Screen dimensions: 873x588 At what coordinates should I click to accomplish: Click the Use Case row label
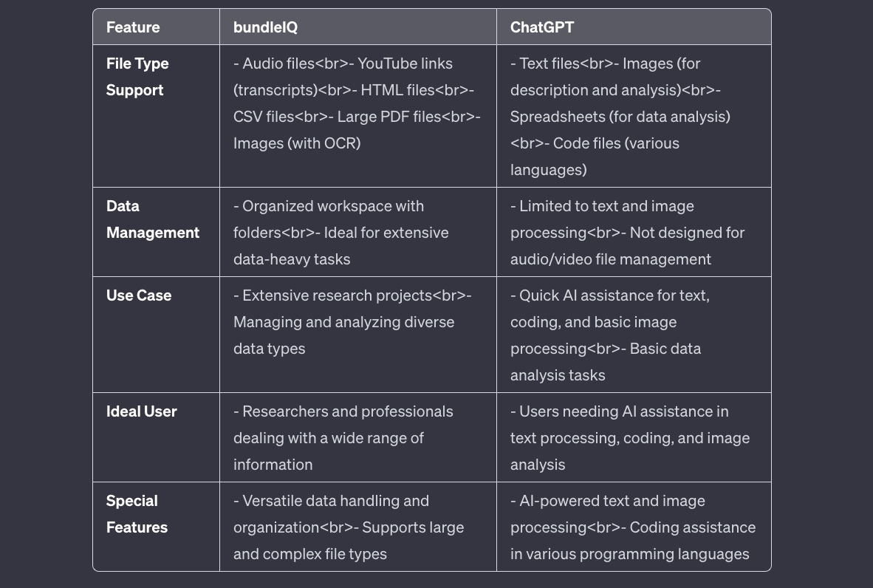(139, 295)
